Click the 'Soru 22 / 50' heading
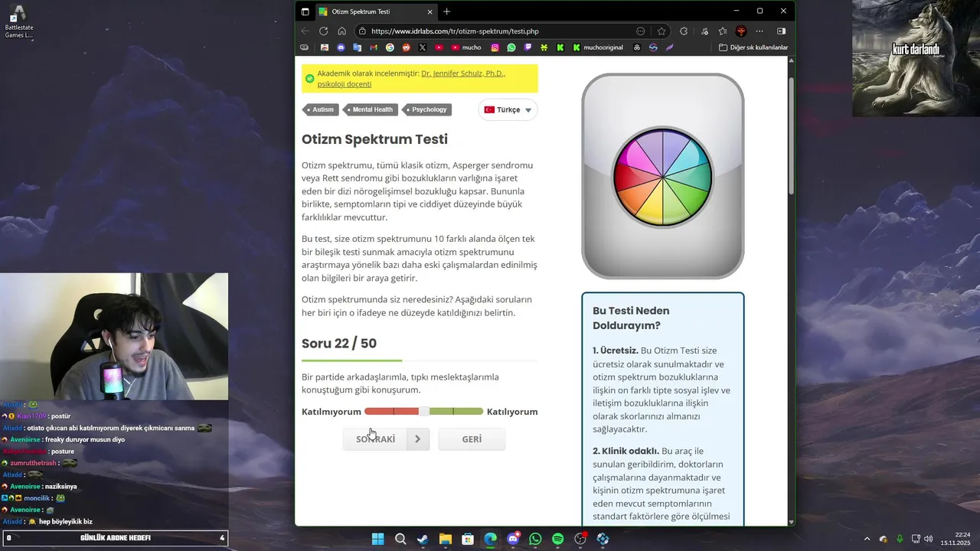Screen dimensions: 980x551 339,344
